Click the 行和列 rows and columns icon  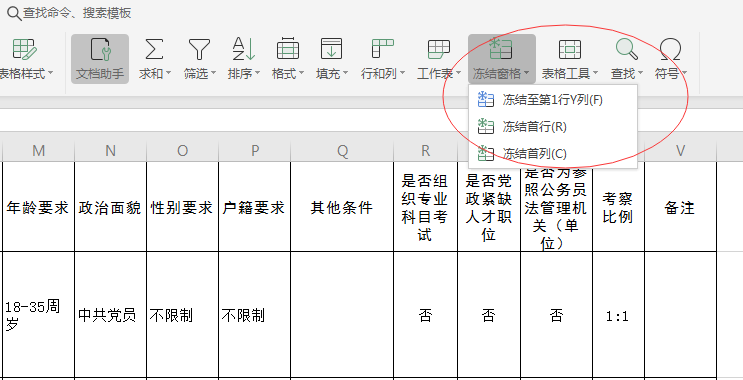(x=382, y=49)
